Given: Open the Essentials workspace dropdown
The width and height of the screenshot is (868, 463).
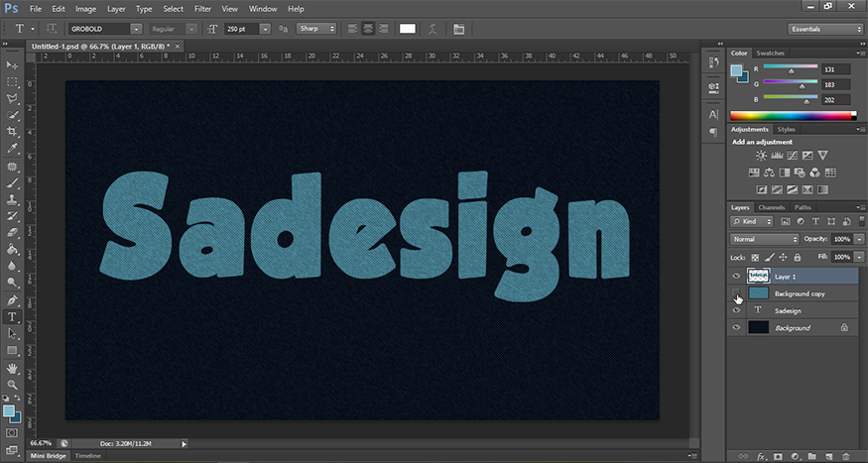Looking at the screenshot, I should (824, 29).
